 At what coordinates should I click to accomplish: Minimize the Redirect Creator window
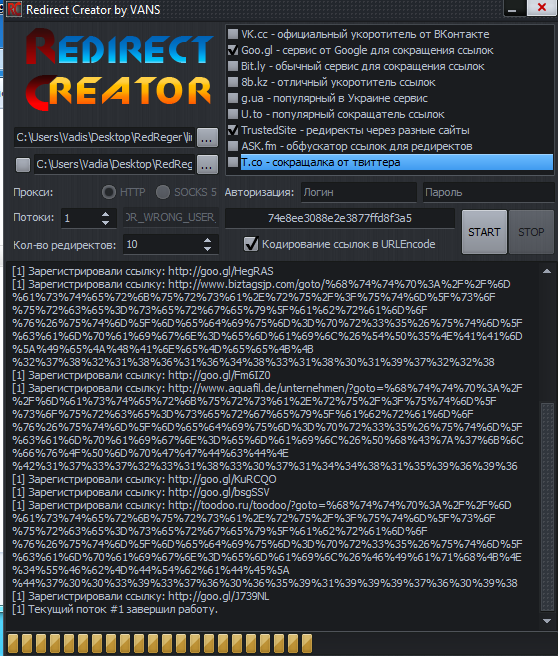pyautogui.click(x=513, y=8)
